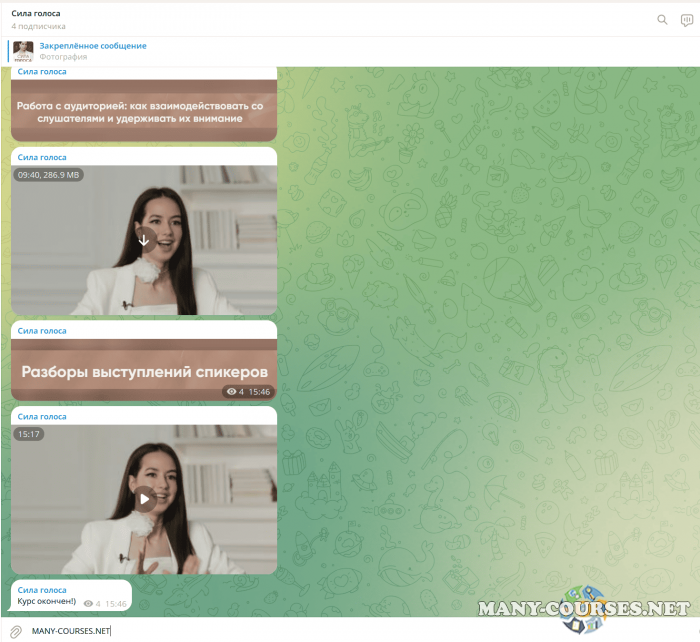Screen dimensions: 700x642
Task: Play the 15:17 video
Action: (144, 498)
